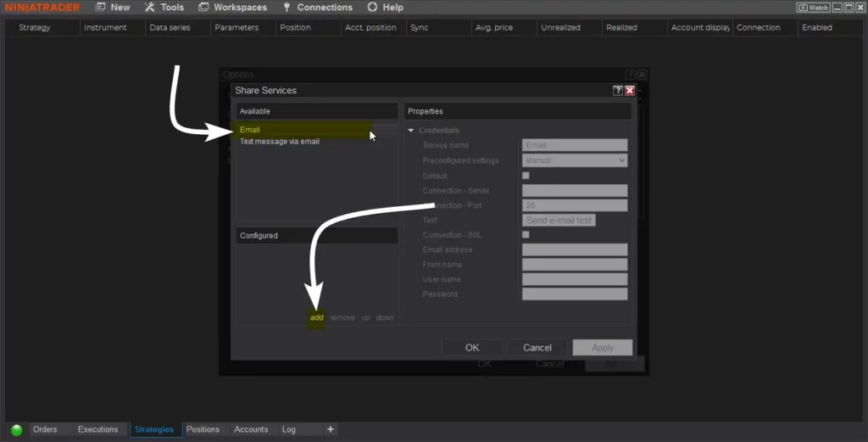
Task: Click the Email address field
Action: (575, 249)
